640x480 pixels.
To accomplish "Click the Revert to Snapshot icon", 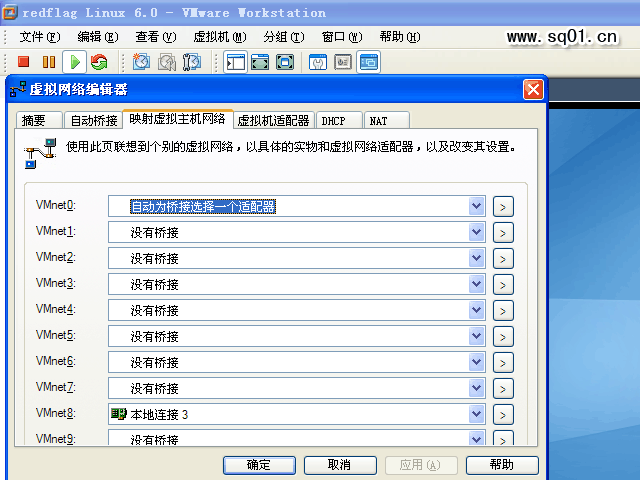I will (x=167, y=62).
